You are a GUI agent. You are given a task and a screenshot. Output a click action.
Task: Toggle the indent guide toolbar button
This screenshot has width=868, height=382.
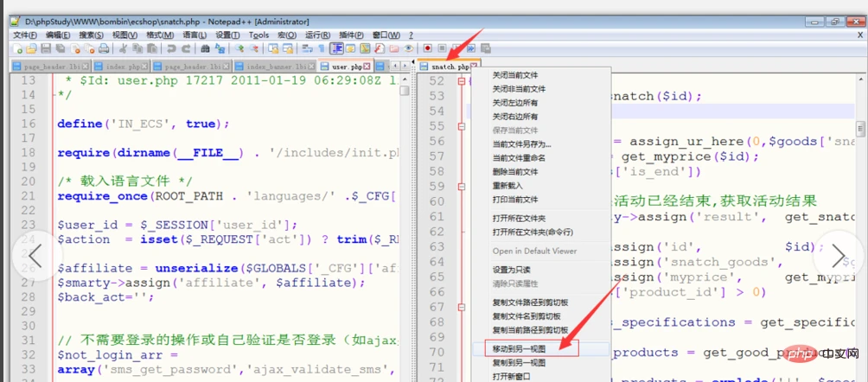point(336,48)
